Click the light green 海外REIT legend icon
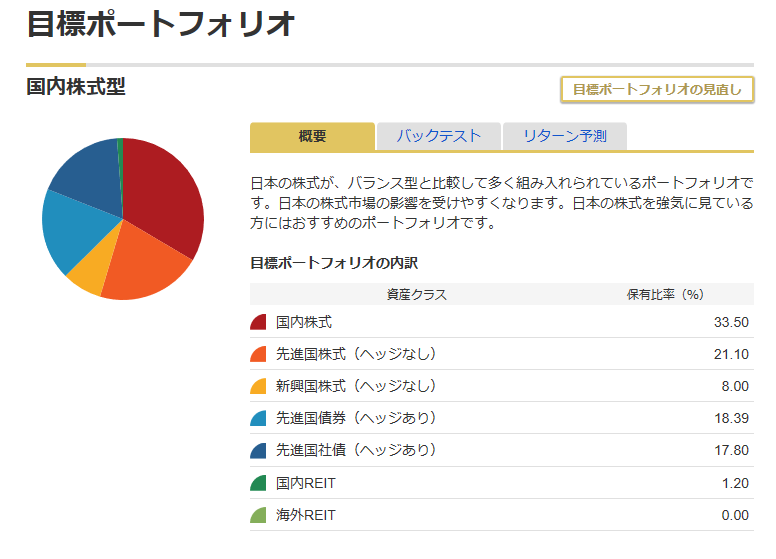This screenshot has width=776, height=559. click(x=258, y=515)
